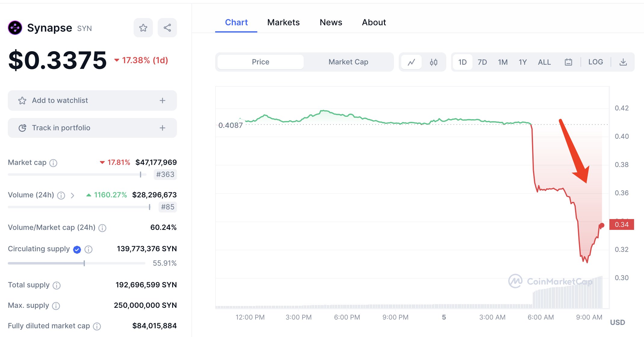Click the #85 volume rank badge

[168, 207]
